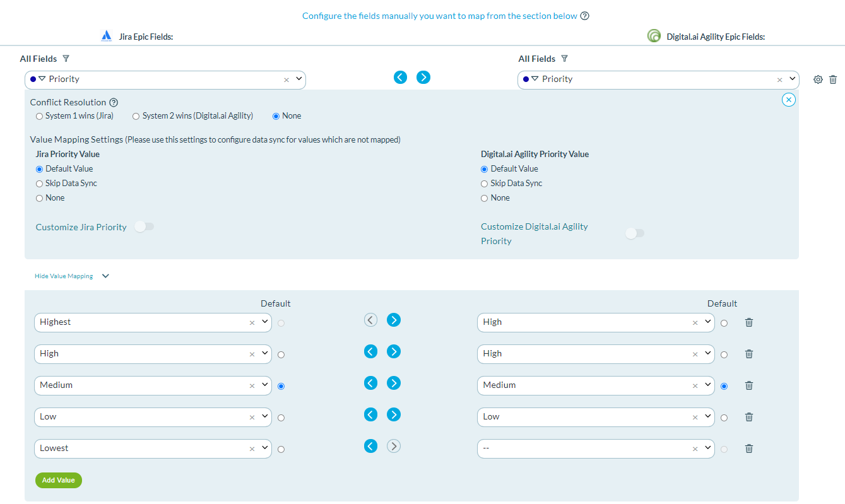Click the left arrow on the Highest row

tap(370, 320)
